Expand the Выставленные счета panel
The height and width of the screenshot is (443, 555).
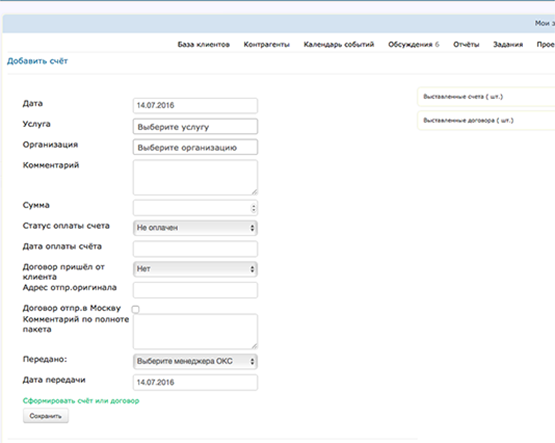[x=486, y=97]
